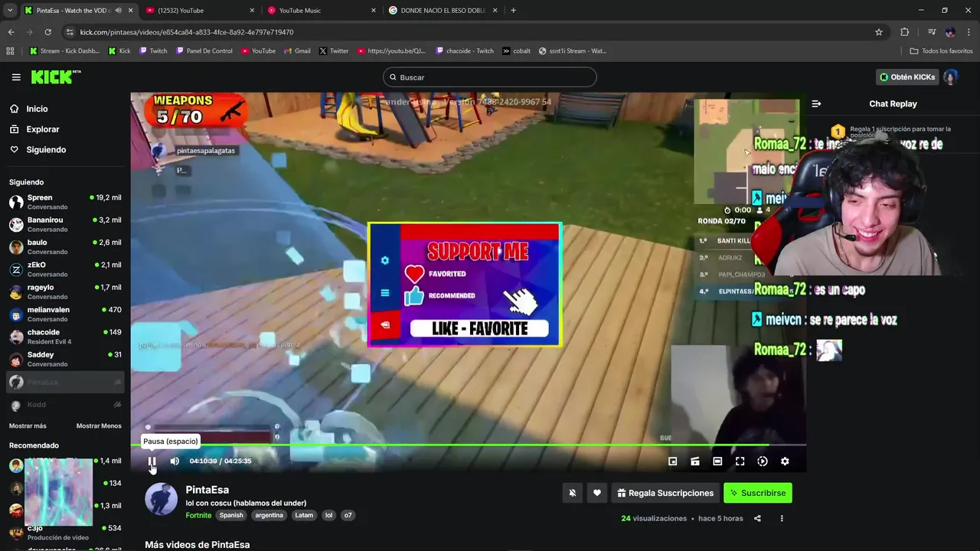Open browser extensions puzzle icon

coord(905,32)
